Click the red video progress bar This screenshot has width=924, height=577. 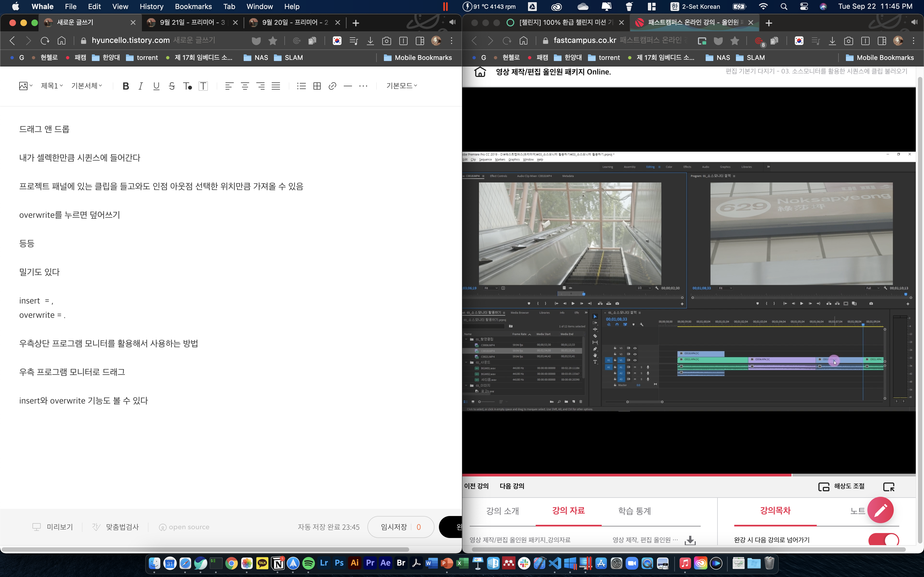click(x=626, y=475)
